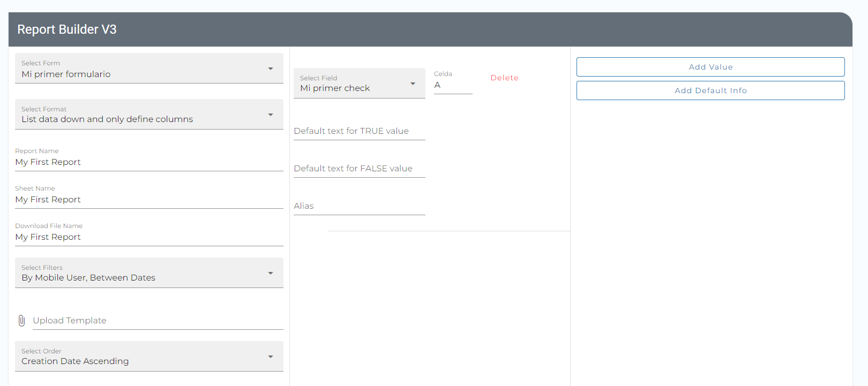Click the paperclip Upload Template icon
Screen dimensions: 868x386
(x=21, y=321)
